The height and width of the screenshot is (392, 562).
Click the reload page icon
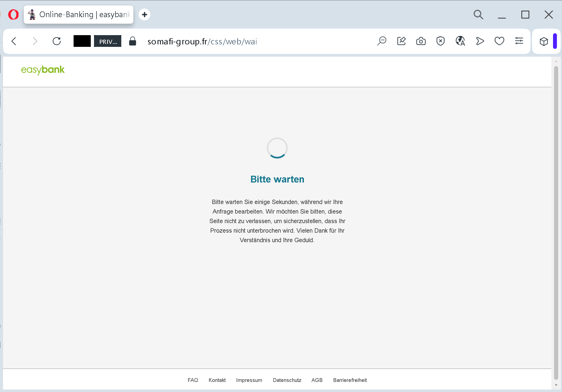click(57, 41)
